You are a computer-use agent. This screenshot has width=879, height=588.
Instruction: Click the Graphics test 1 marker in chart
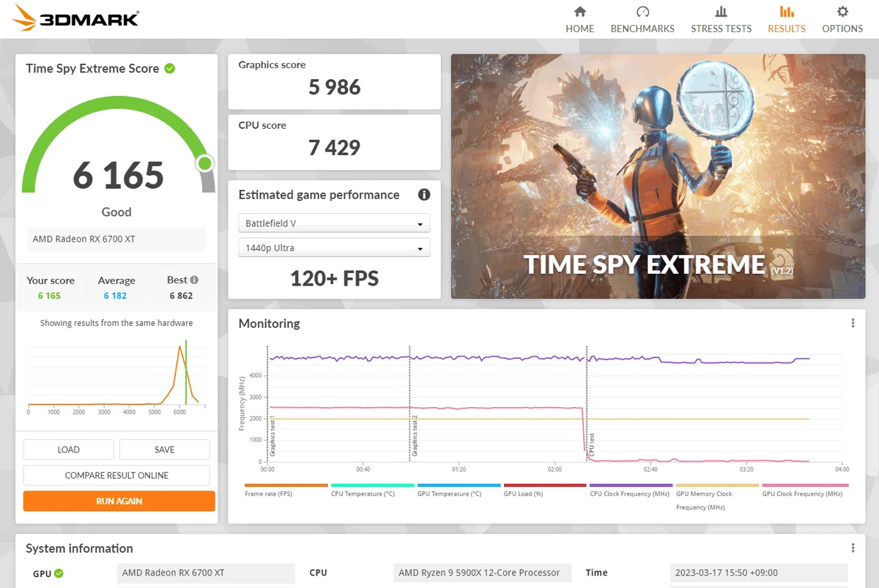point(272,436)
